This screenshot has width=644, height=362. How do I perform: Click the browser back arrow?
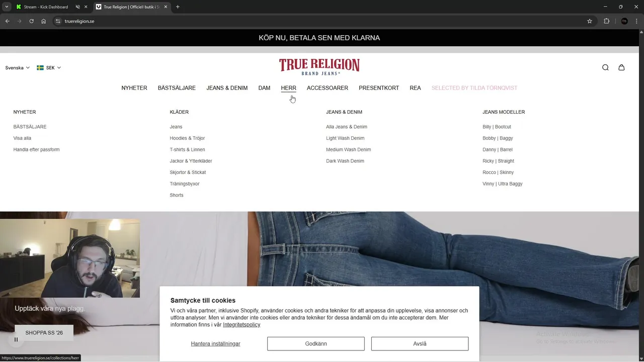(x=7, y=21)
